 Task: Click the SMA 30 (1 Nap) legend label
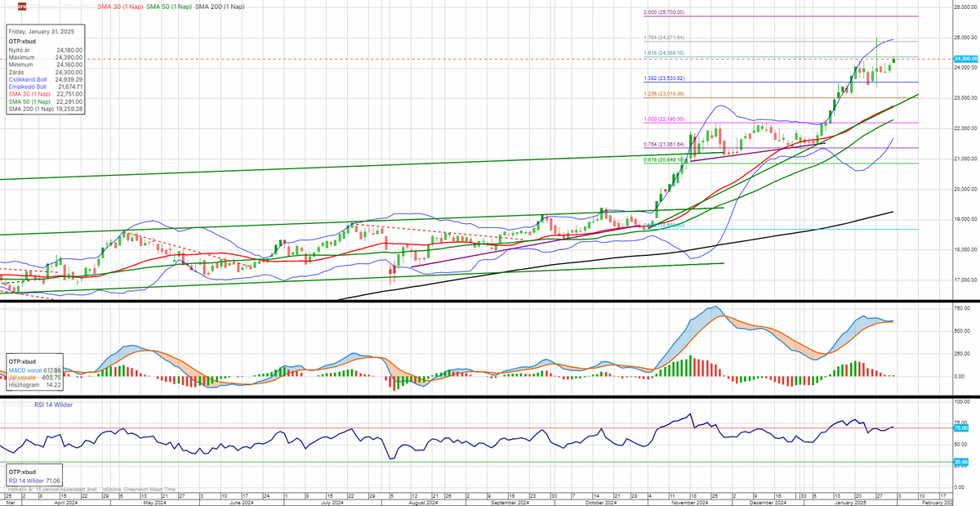[x=119, y=7]
